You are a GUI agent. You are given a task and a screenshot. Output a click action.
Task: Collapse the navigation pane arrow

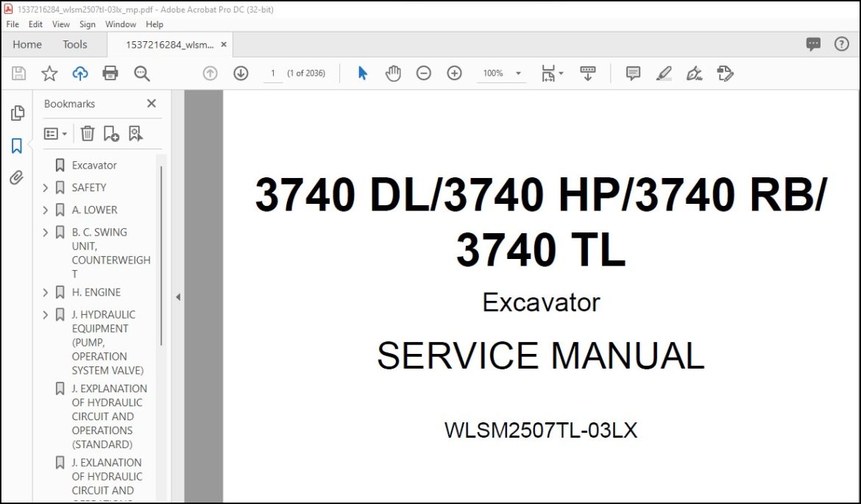pyautogui.click(x=178, y=297)
